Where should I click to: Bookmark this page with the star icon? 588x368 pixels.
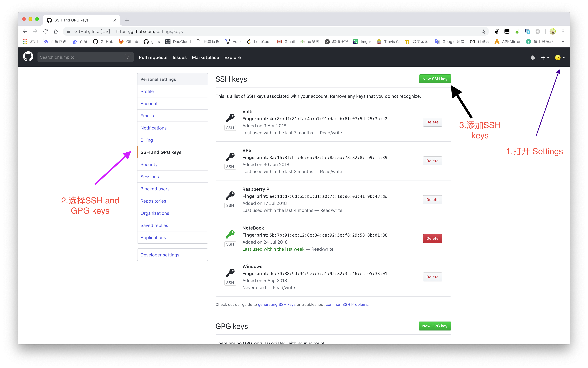tap(483, 31)
